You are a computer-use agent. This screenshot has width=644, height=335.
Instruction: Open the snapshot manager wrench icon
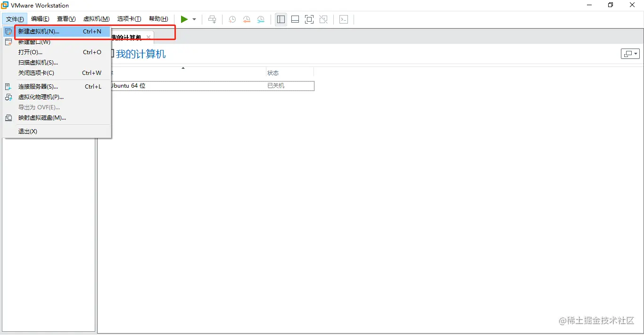point(261,19)
